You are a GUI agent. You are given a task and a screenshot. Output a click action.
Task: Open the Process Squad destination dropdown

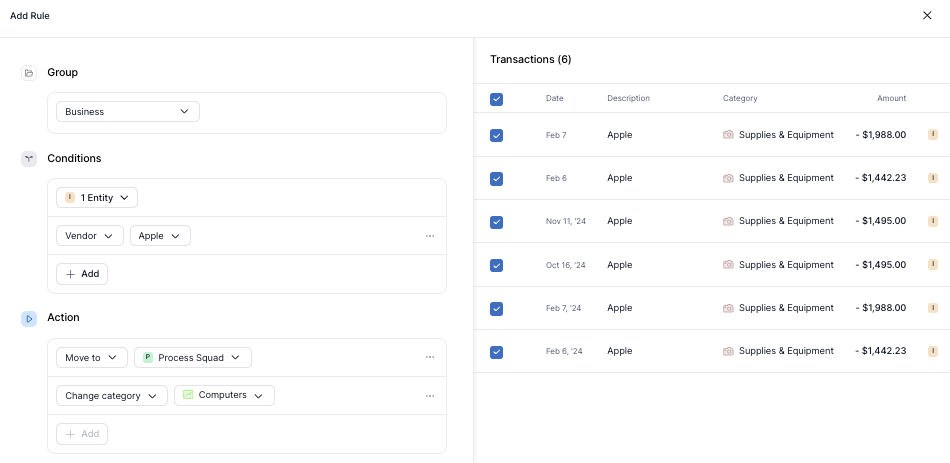193,357
